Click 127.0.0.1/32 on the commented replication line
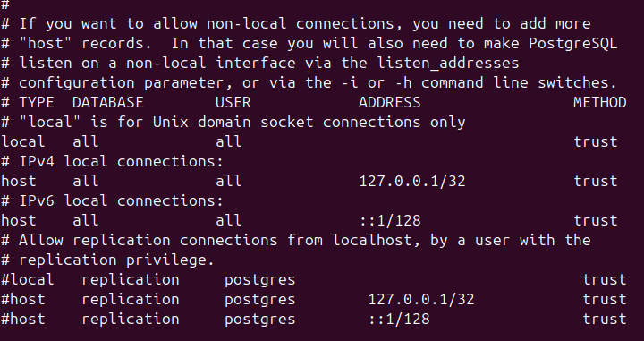 (421, 300)
